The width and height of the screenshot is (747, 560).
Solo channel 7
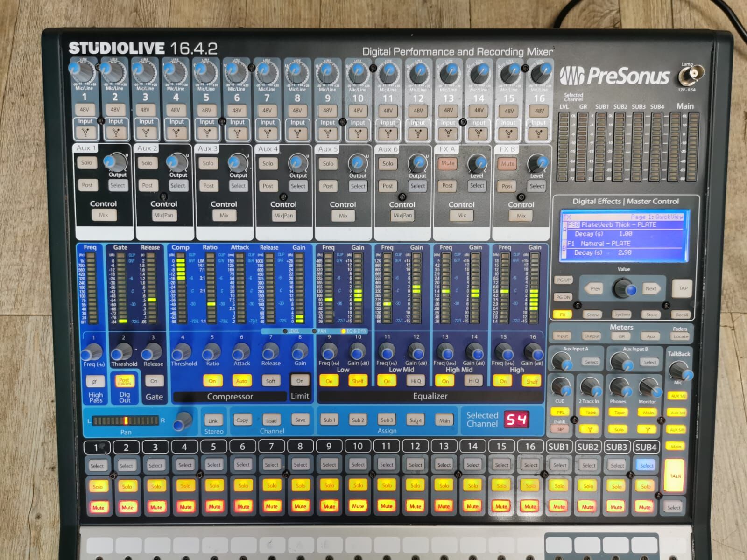(x=272, y=486)
